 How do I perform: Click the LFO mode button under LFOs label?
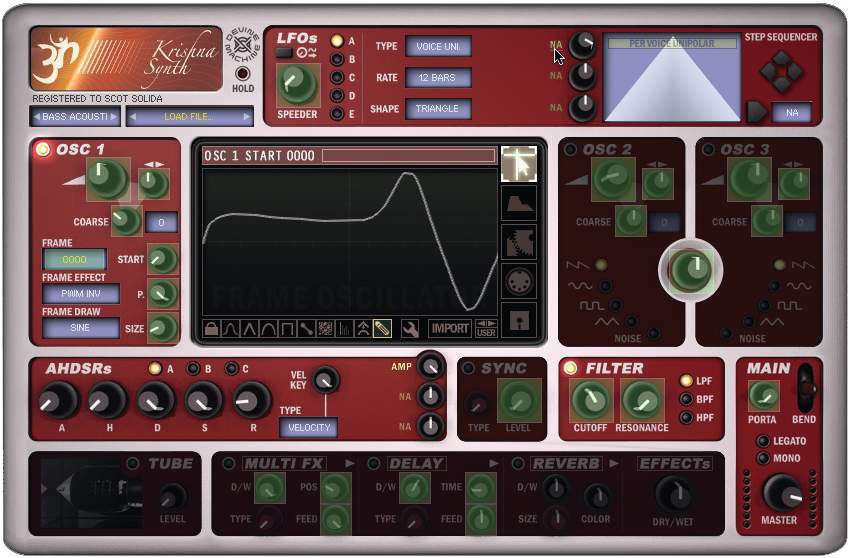(284, 53)
